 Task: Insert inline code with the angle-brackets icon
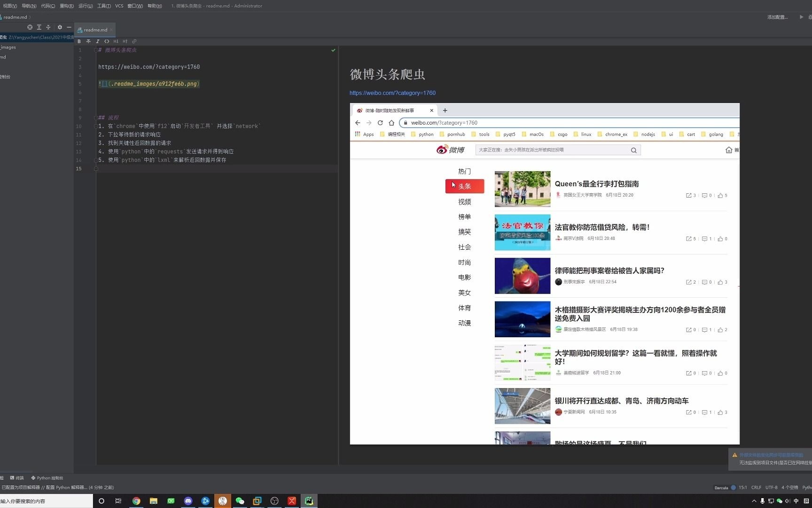(107, 41)
